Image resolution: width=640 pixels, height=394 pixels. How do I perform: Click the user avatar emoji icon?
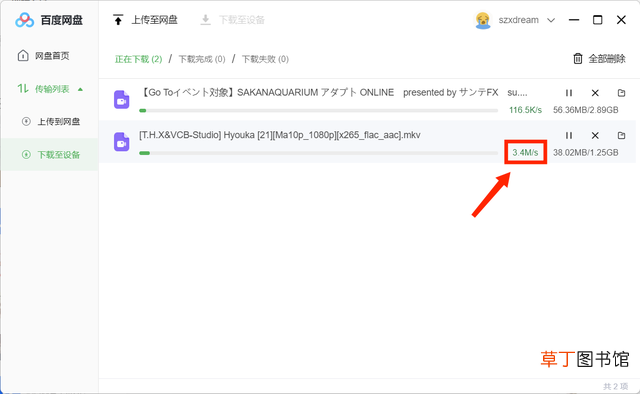click(x=483, y=20)
